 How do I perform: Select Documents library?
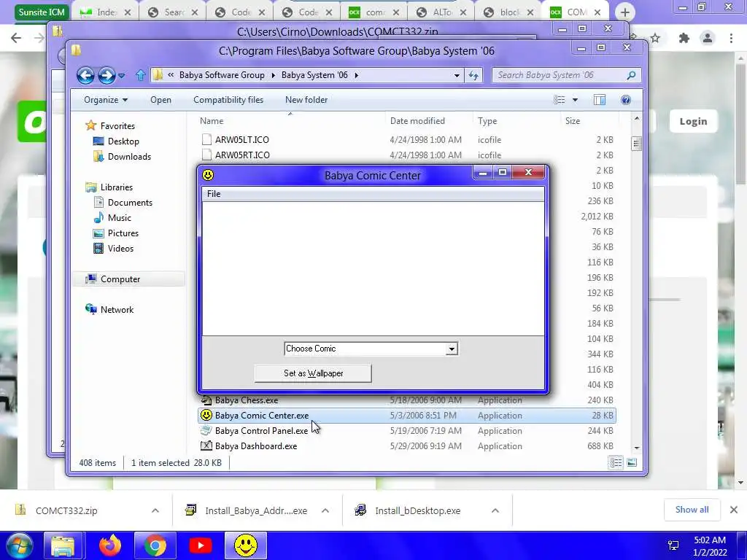tap(130, 203)
